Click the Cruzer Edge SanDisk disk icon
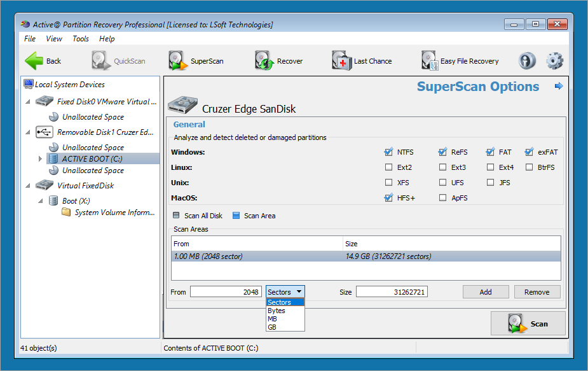 182,105
